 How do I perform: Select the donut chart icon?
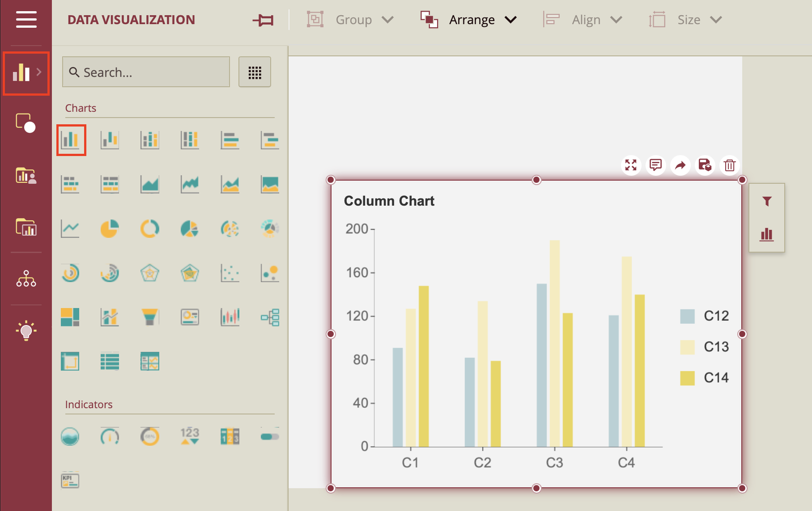[150, 228]
